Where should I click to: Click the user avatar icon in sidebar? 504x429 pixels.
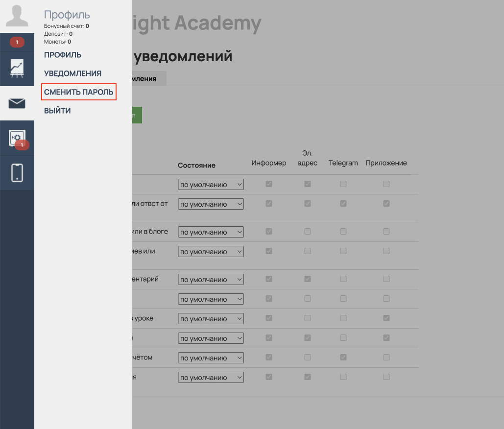click(17, 16)
